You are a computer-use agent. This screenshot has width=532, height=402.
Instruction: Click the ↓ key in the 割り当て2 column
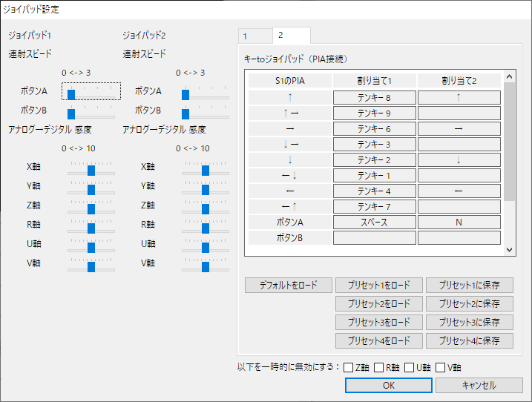coord(459,159)
